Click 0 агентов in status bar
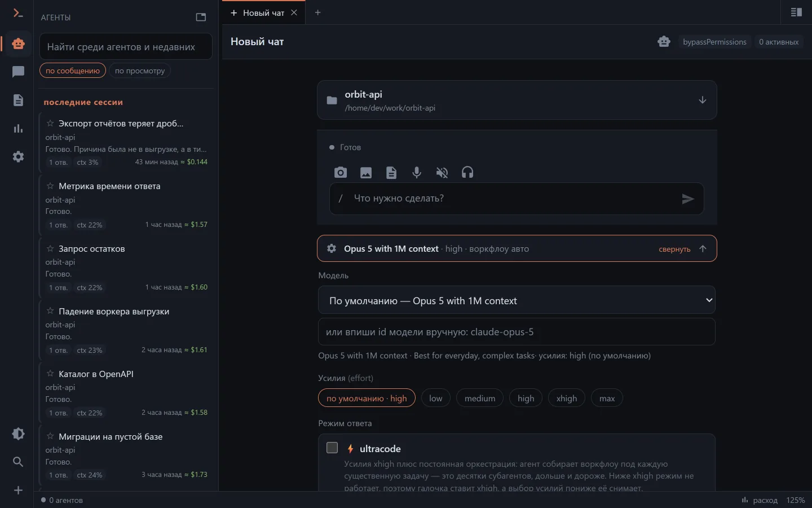 coord(62,500)
